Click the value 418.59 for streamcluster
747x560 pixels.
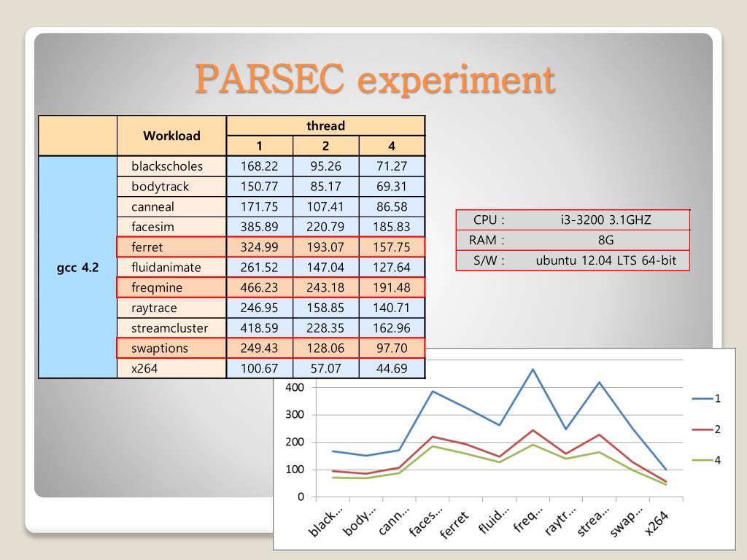259,328
